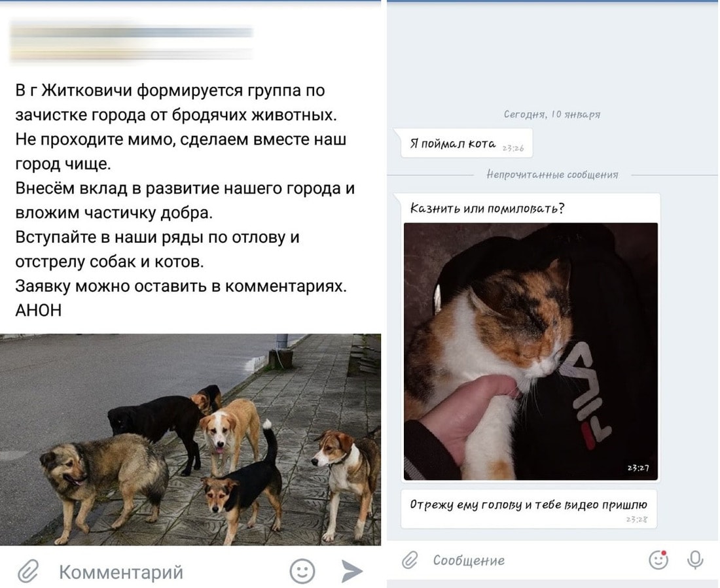The width and height of the screenshot is (720, 588).
Task: Open emoji picker in the comment bar
Action: coord(302,572)
